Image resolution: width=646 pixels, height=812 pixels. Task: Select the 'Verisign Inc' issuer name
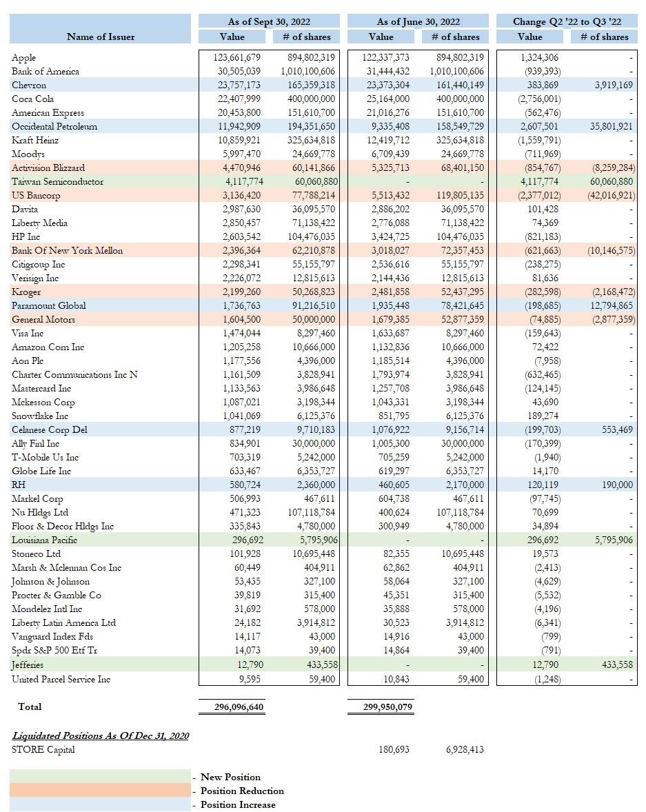click(x=35, y=278)
